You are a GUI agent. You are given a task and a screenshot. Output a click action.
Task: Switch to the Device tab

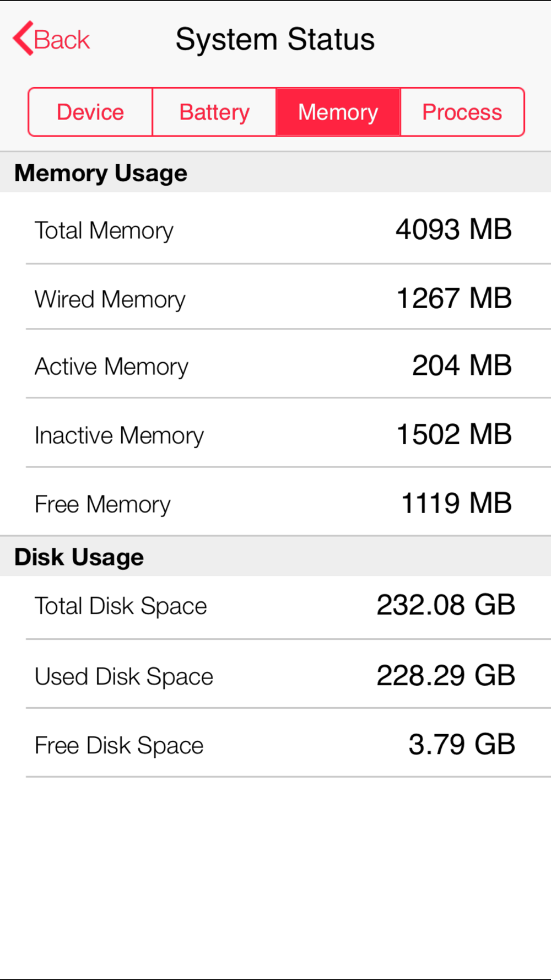pos(90,112)
